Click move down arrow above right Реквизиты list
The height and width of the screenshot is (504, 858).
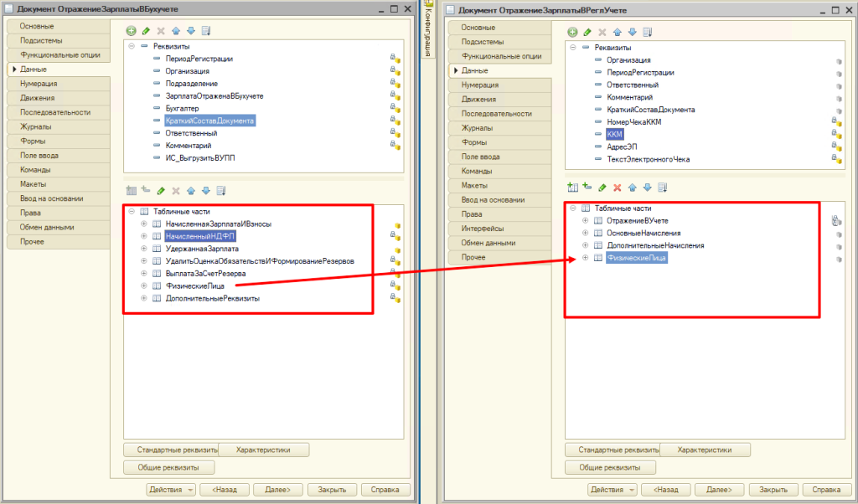[633, 32]
